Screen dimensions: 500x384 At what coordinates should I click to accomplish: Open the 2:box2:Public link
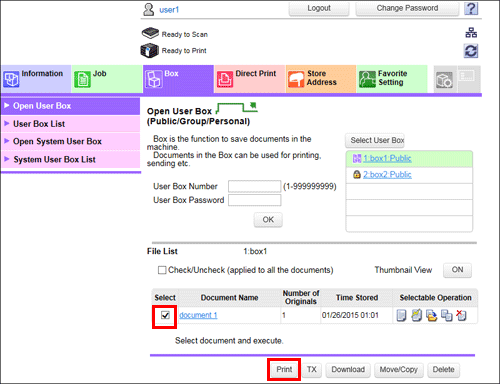(x=387, y=175)
